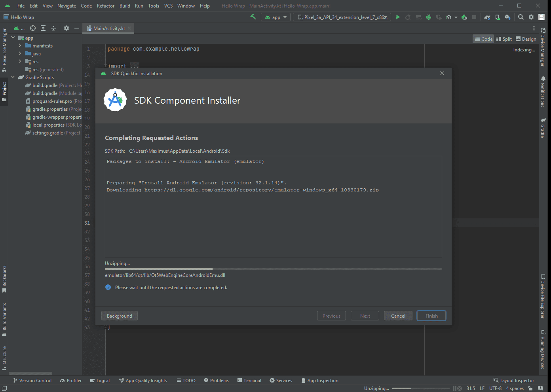Click the installer Unzipping progress bar
The width and height of the screenshot is (551, 392).
click(x=274, y=269)
